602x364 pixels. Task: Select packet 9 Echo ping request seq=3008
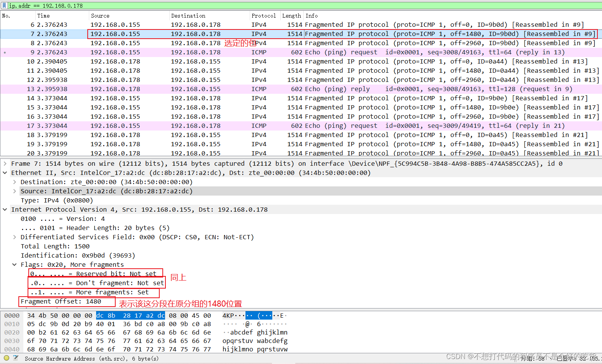[x=301, y=52]
